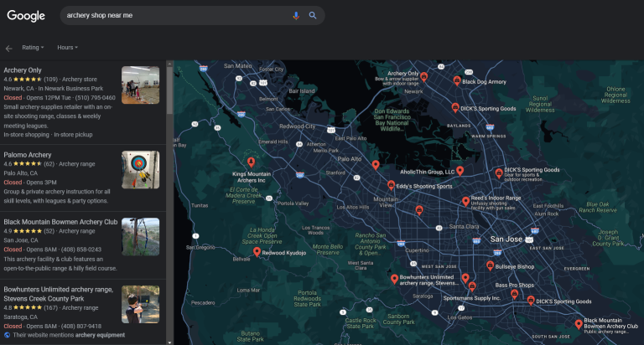
Task: Click the Sportsmans Supply Inc. pin
Action: [472, 286]
